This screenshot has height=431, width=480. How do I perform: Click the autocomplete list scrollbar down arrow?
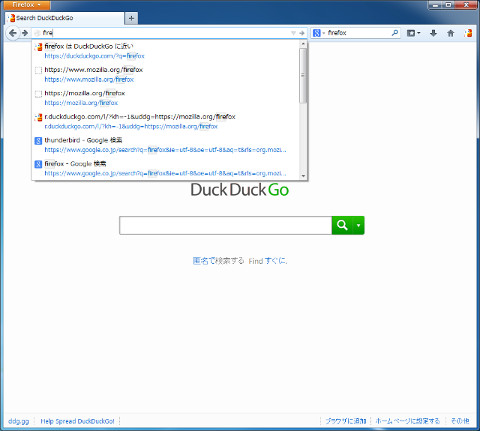303,176
